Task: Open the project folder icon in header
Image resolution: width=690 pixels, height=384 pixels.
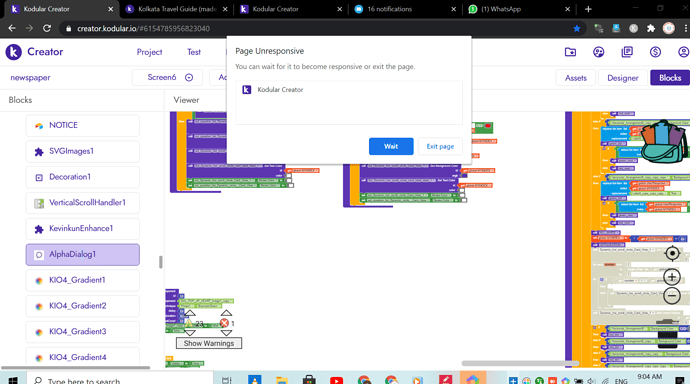Action: [x=570, y=52]
